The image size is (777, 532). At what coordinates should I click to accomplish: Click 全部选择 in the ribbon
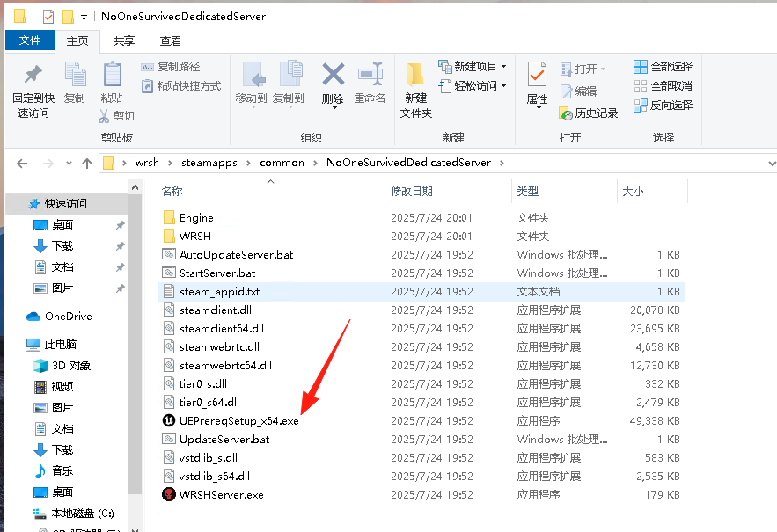click(663, 66)
